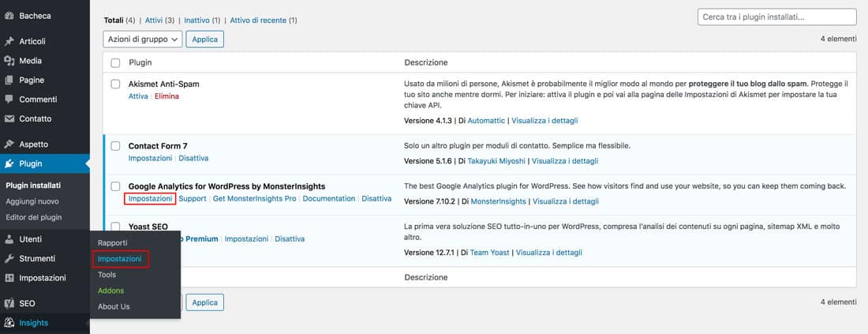
Task: Click the Articoli pin icon
Action: pos(9,42)
